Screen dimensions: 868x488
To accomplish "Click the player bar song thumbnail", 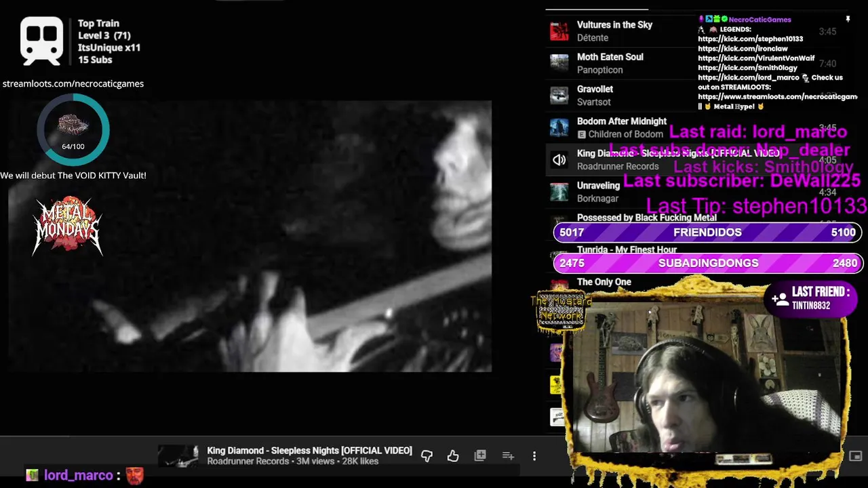I will (x=178, y=456).
